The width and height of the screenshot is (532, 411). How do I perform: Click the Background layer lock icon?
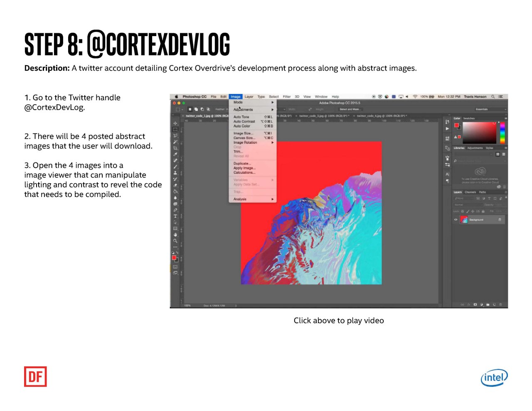click(x=500, y=220)
